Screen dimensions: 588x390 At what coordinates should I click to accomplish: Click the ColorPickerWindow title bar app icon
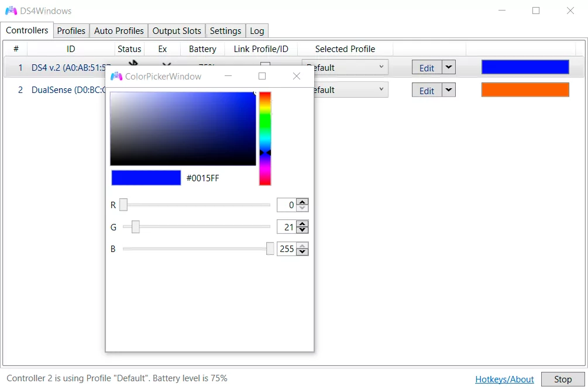[116, 76]
